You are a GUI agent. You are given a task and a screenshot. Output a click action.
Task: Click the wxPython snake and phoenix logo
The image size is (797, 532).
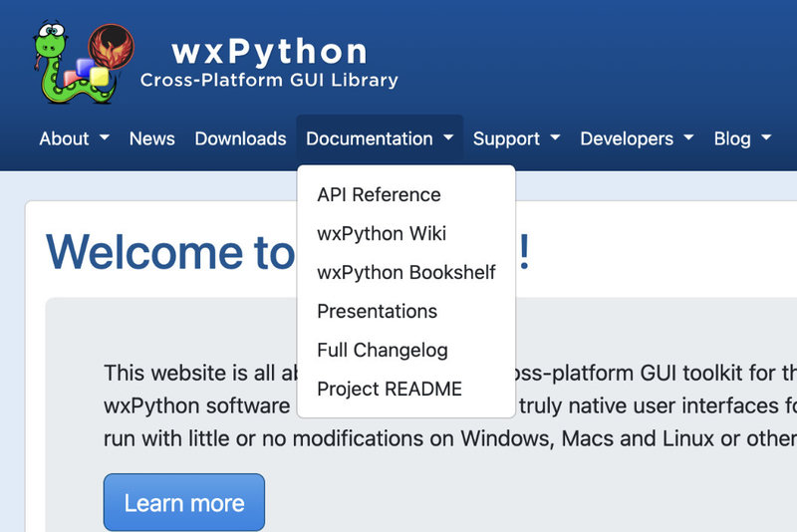click(x=84, y=63)
